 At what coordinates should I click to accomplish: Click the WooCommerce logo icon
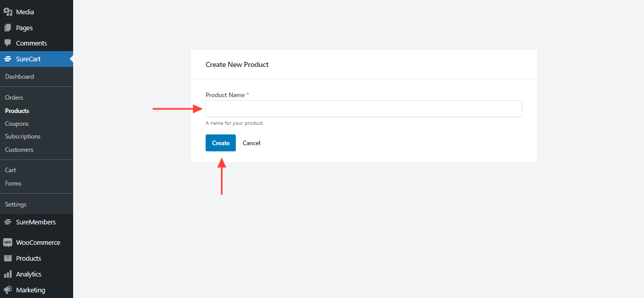click(8, 243)
